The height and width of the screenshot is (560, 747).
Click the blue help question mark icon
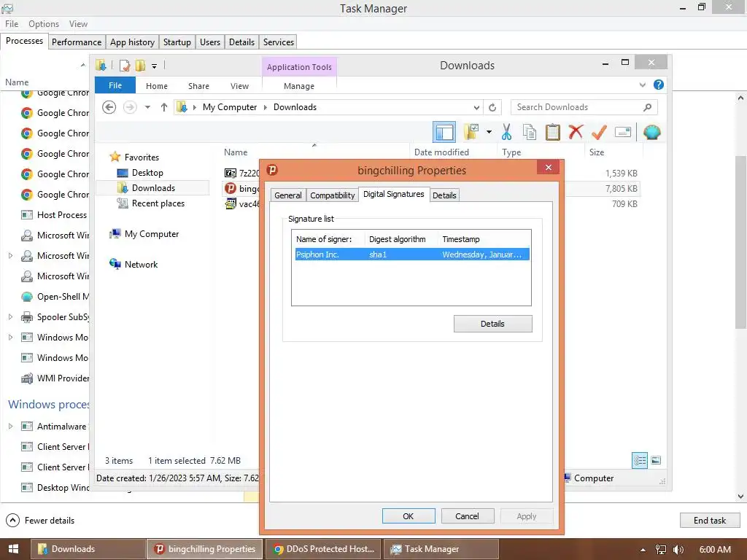(x=659, y=85)
